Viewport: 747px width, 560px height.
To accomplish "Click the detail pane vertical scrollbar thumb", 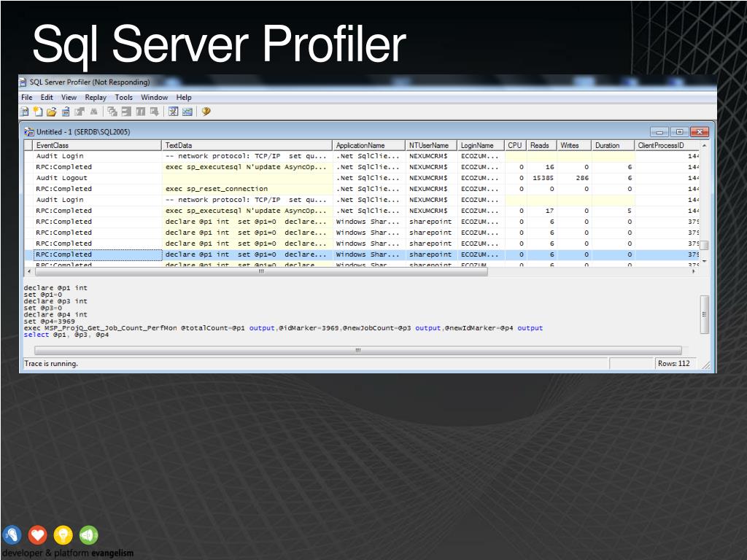I will pos(704,314).
